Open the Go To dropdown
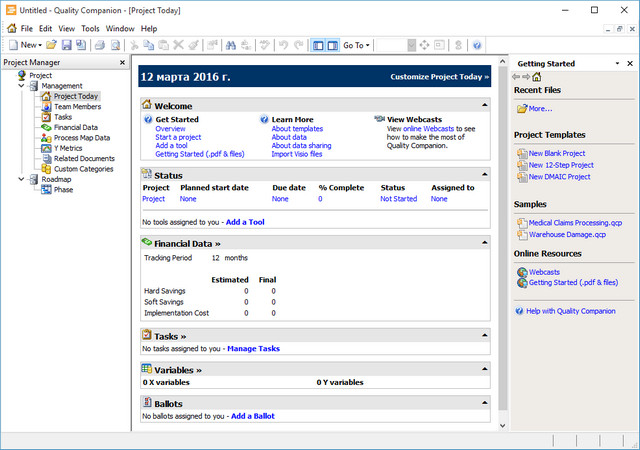640x450 pixels. coord(356,45)
